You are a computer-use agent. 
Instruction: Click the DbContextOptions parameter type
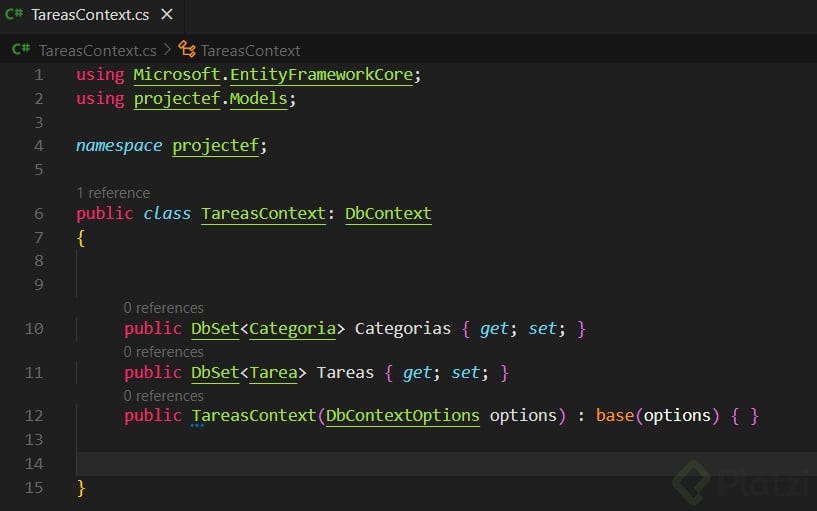[403, 416]
